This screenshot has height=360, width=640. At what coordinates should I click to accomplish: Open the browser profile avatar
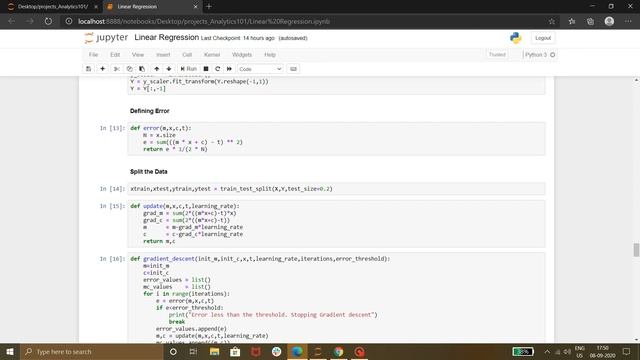[609, 21]
